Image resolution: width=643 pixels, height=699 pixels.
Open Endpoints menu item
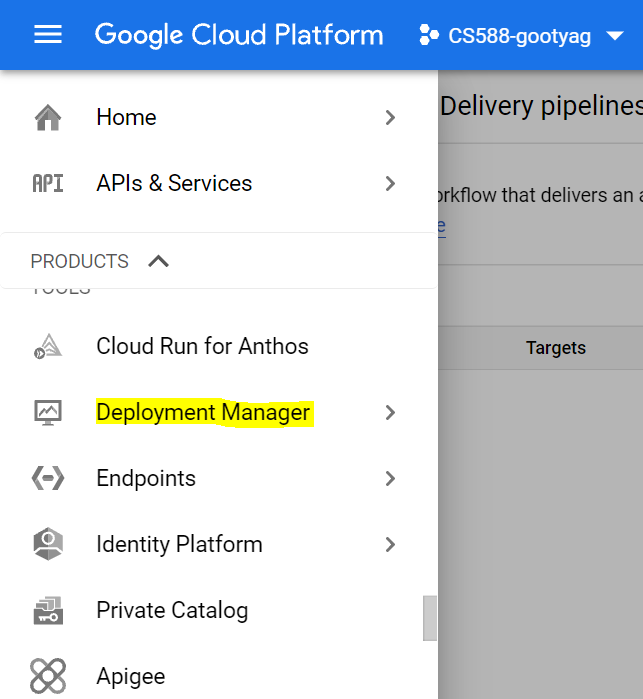(146, 478)
